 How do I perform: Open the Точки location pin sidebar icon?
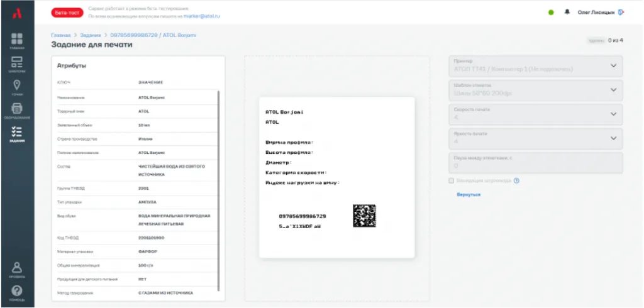(17, 87)
